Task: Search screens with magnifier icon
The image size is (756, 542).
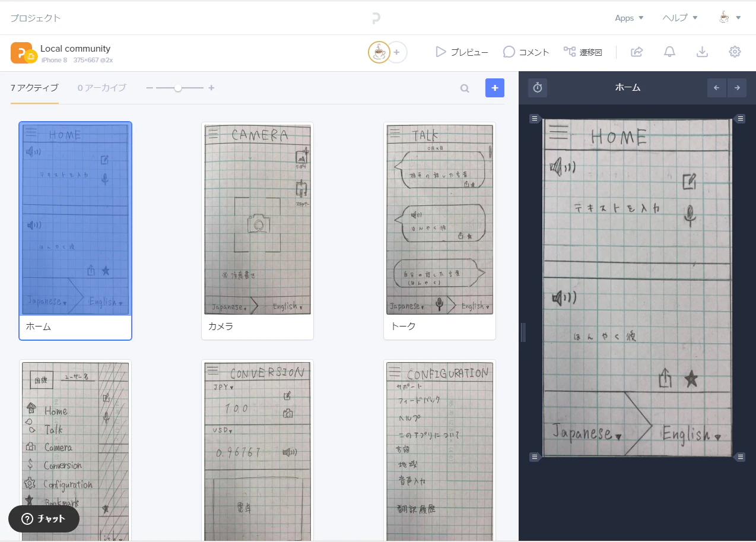Action: pos(465,88)
